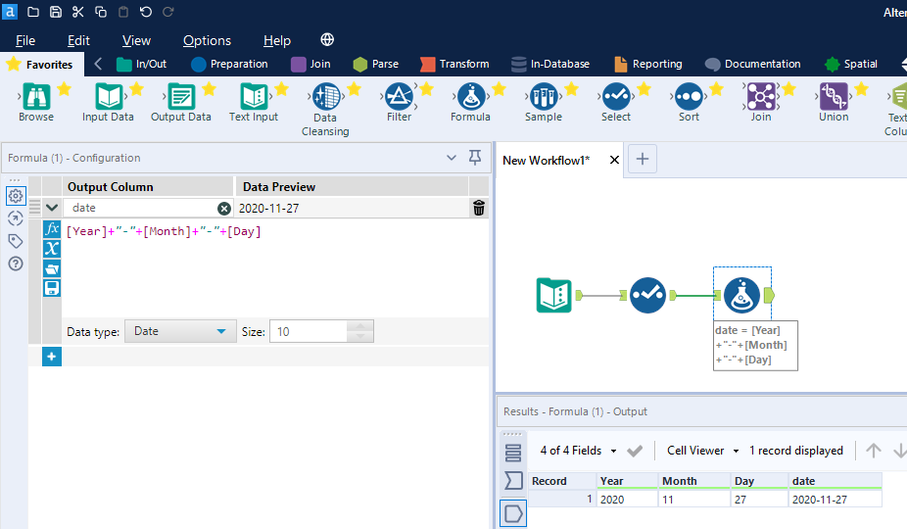The image size is (907, 529).
Task: Toggle Favorites star on Sort tool
Action: 716,88
